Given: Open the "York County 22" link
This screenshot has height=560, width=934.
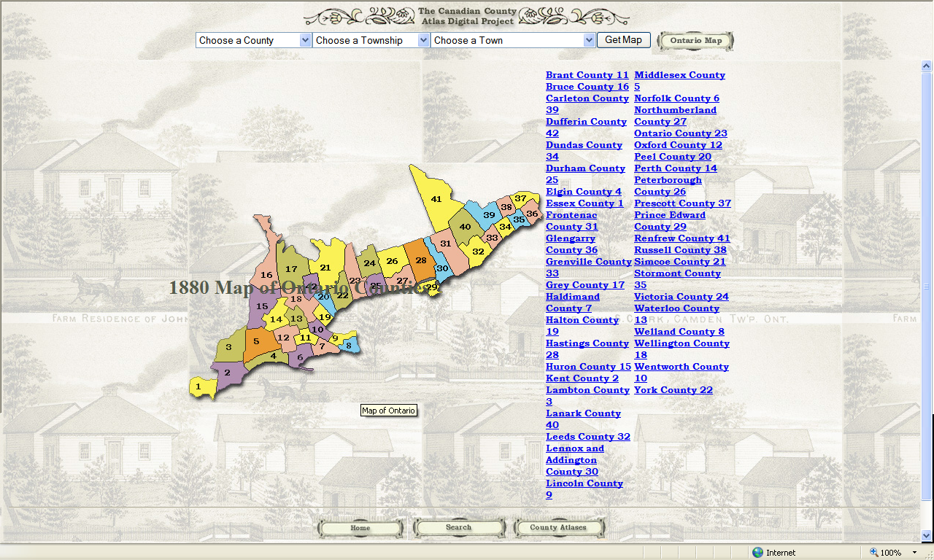Looking at the screenshot, I should tap(673, 389).
